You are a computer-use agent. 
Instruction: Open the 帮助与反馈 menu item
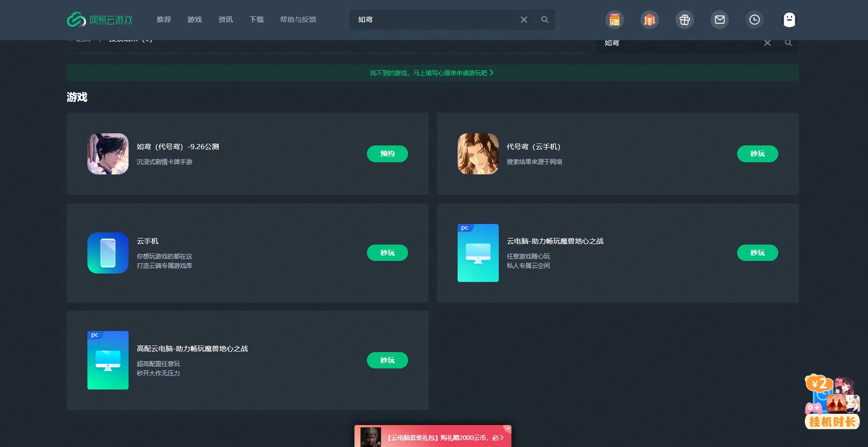click(x=298, y=20)
